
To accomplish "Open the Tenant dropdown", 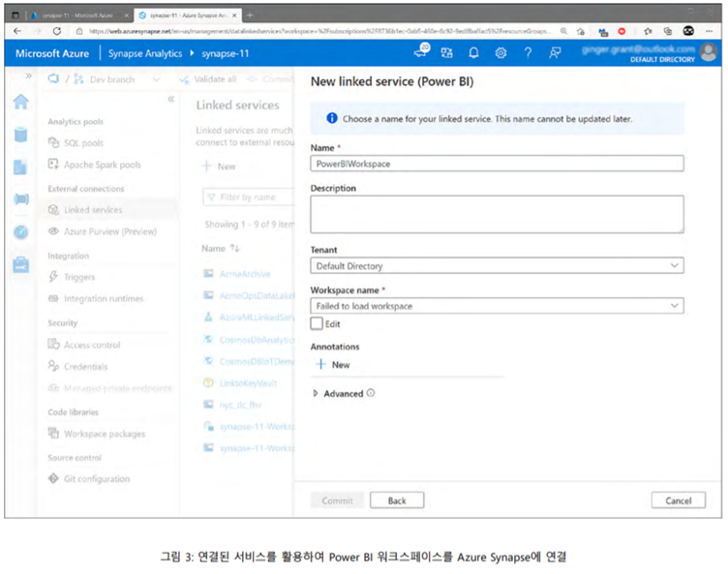I will (497, 265).
